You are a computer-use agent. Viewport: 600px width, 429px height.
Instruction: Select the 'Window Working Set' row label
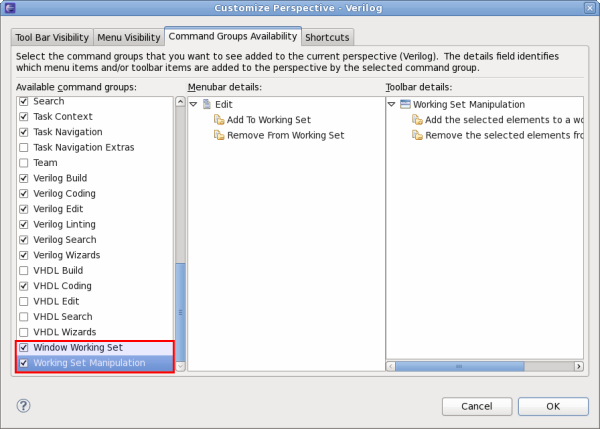[78, 347]
